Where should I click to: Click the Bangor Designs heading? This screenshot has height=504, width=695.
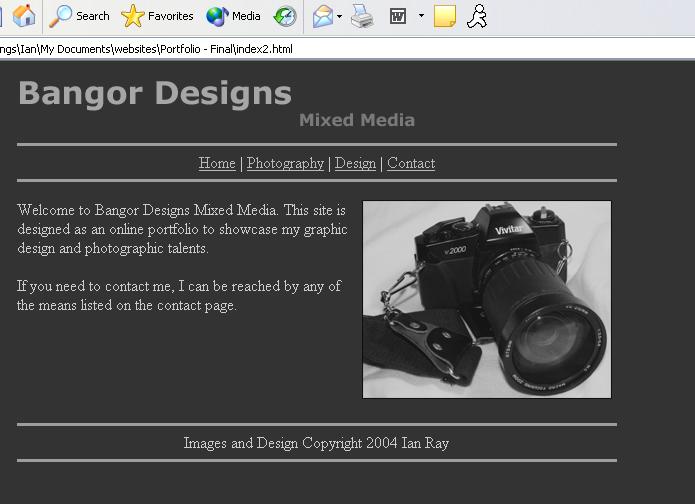point(155,94)
